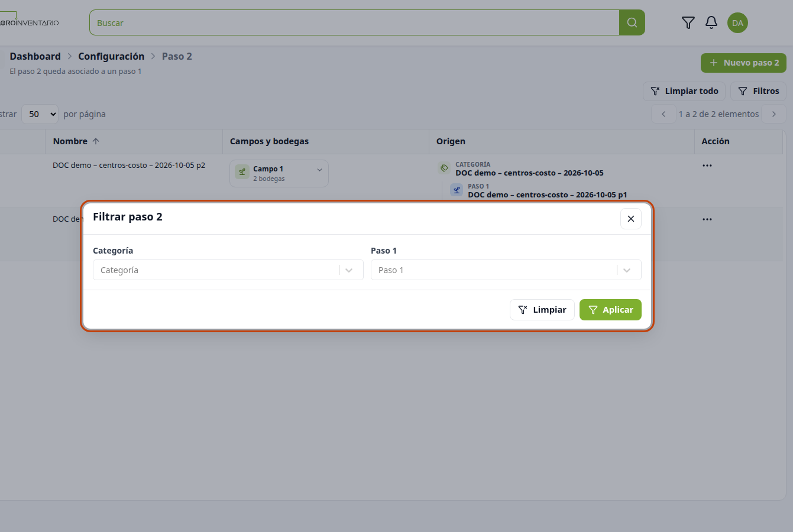Image resolution: width=793 pixels, height=532 pixels.
Task: Click the Nuevo paso 2 button
Action: (x=743, y=63)
